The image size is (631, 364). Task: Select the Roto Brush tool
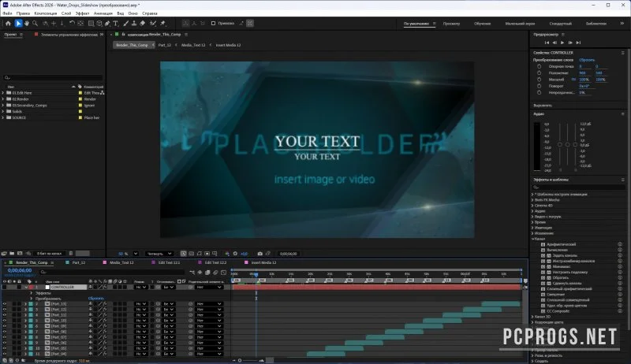pyautogui.click(x=153, y=24)
